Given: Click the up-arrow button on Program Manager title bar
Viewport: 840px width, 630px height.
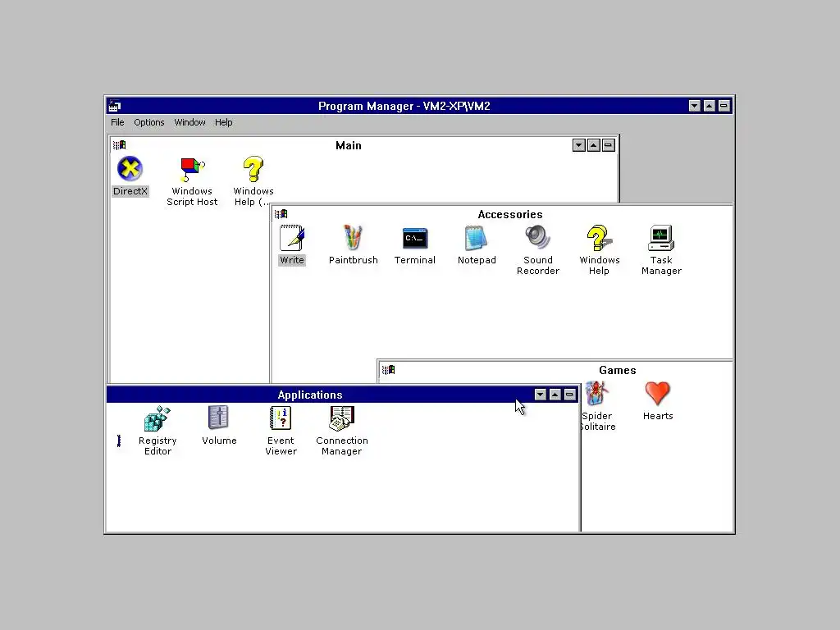Looking at the screenshot, I should pyautogui.click(x=710, y=106).
